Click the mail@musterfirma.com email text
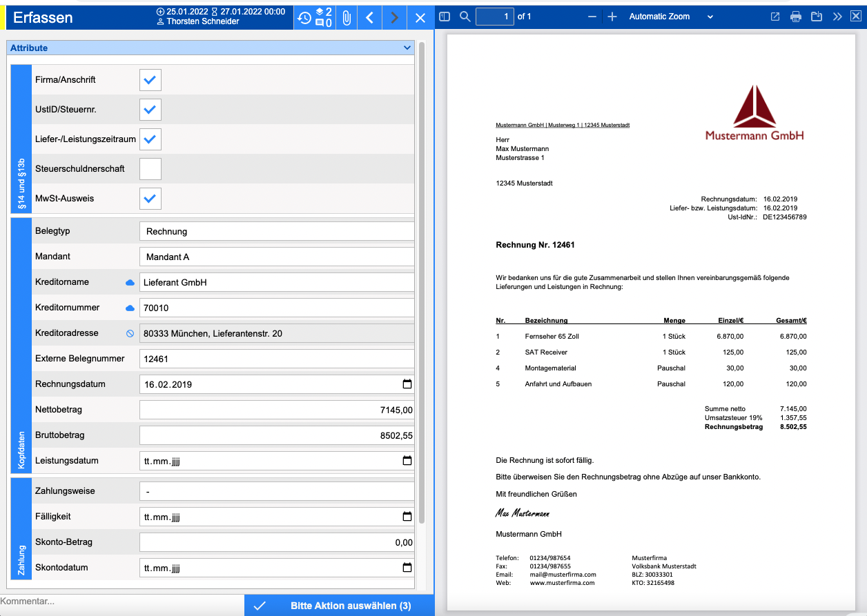 [x=563, y=575]
